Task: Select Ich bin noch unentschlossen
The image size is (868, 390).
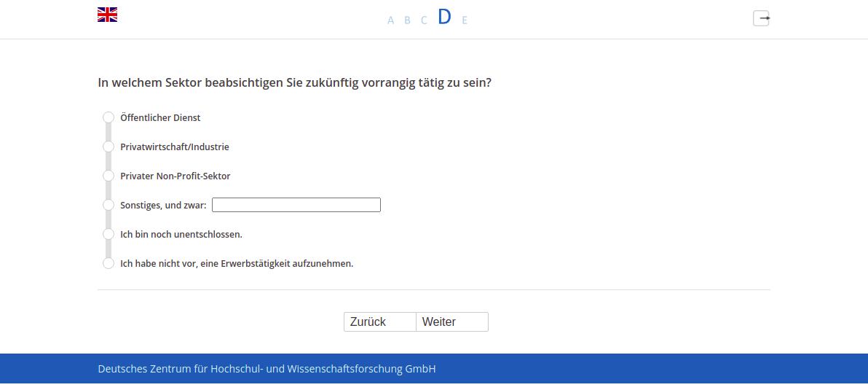Action: coord(108,234)
